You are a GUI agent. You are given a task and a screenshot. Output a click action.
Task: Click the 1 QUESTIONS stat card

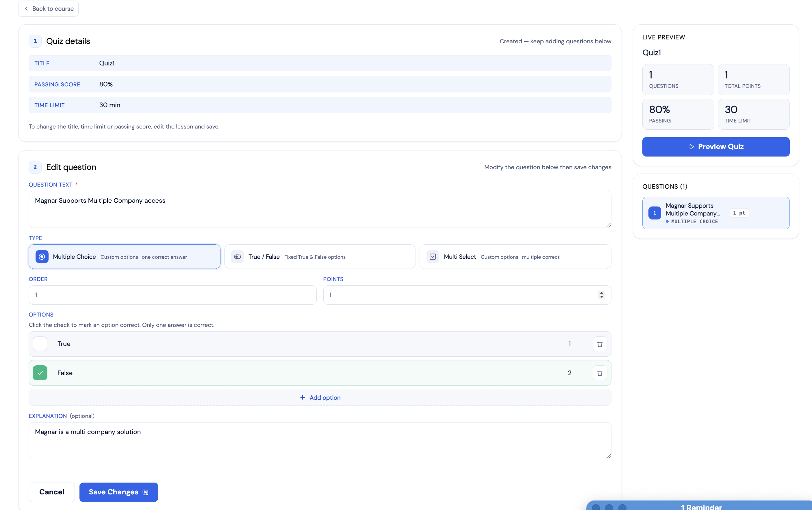point(678,79)
